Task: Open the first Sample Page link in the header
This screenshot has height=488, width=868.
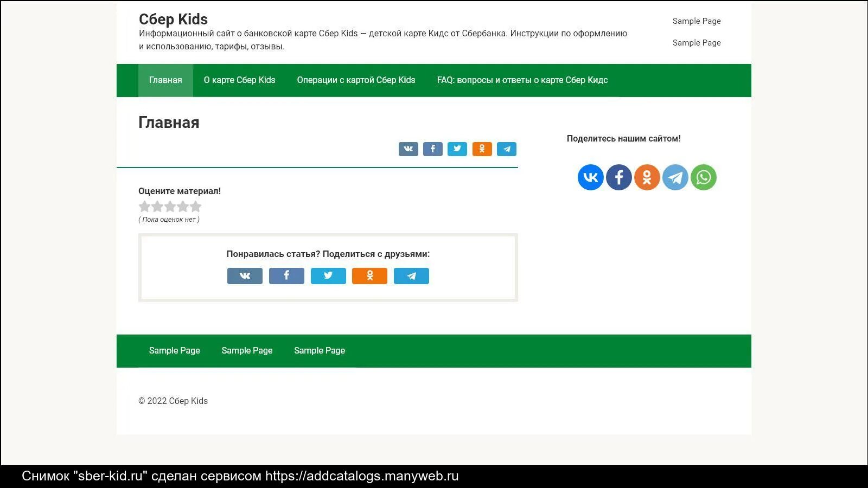Action: [697, 21]
